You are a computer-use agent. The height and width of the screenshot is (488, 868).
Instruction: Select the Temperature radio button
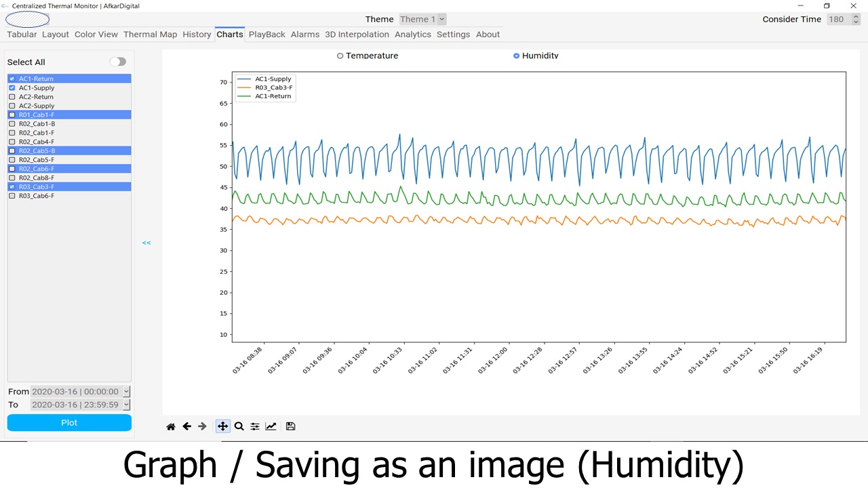(340, 56)
